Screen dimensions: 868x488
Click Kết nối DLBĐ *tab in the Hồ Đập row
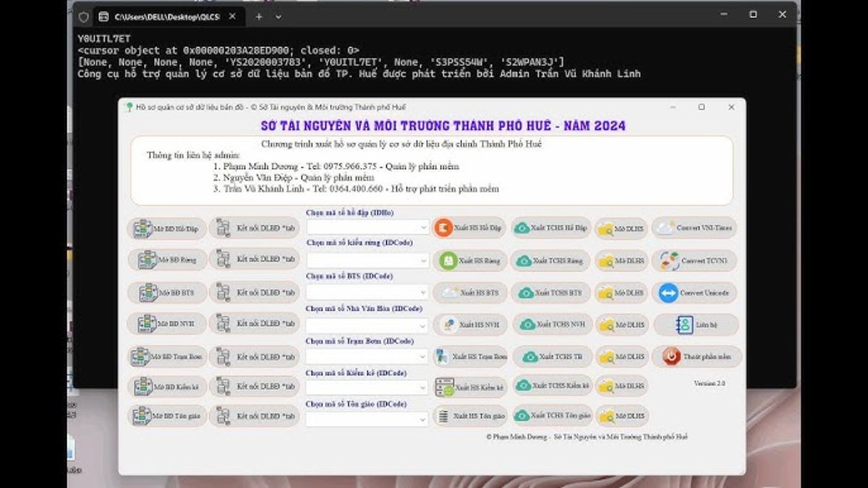(254, 228)
